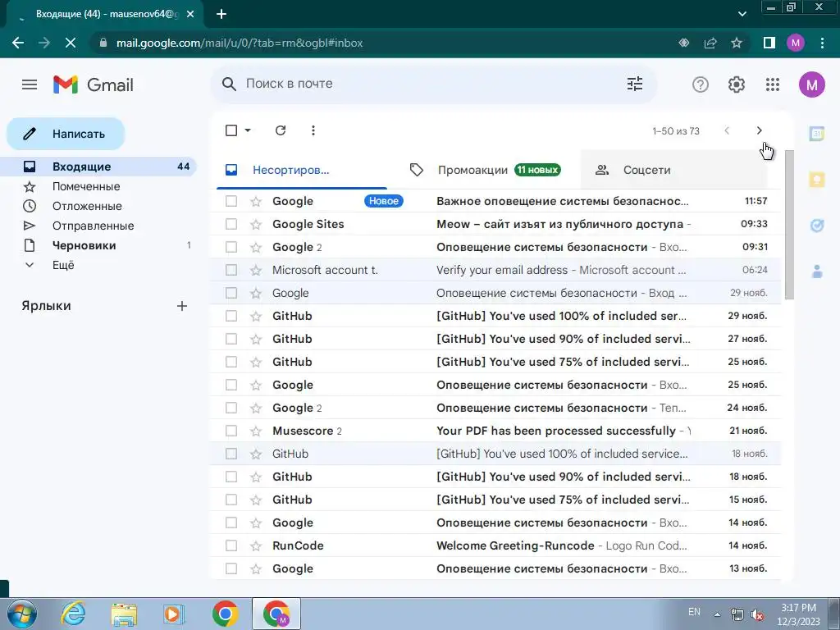Open the Gmail main menu hamburger icon

pos(30,84)
